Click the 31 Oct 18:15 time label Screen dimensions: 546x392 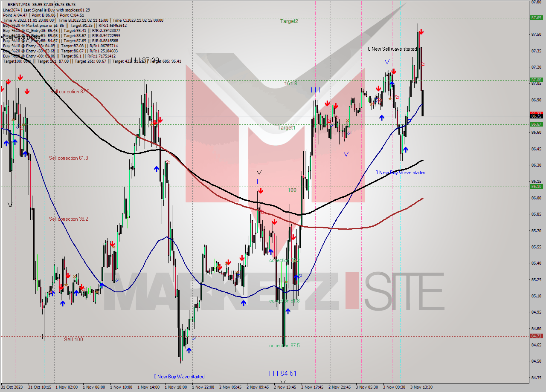[x=40, y=387]
